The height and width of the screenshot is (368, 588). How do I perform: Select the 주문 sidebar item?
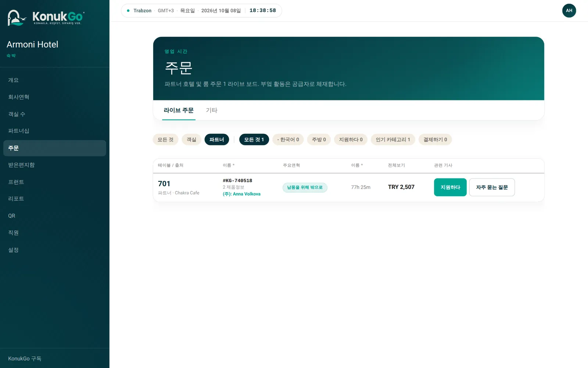54,148
